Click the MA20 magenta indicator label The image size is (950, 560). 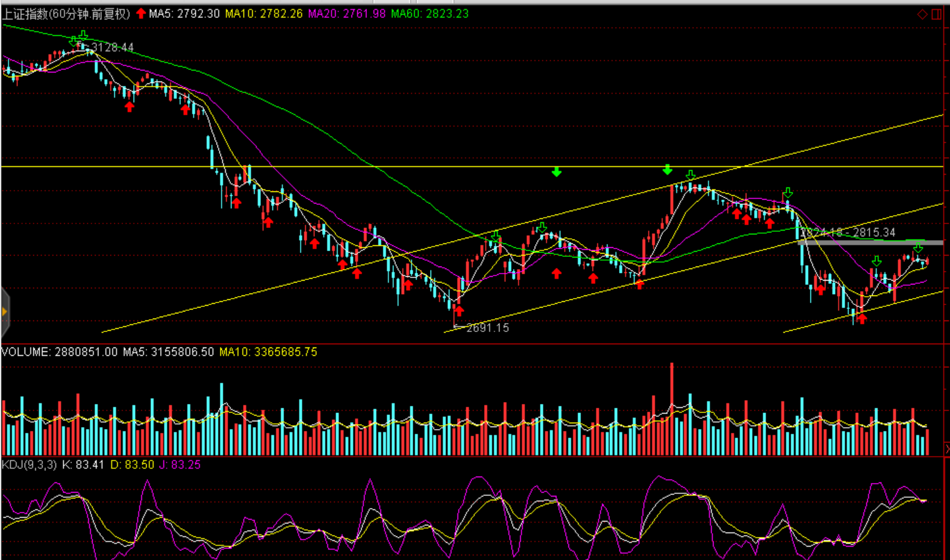click(346, 13)
